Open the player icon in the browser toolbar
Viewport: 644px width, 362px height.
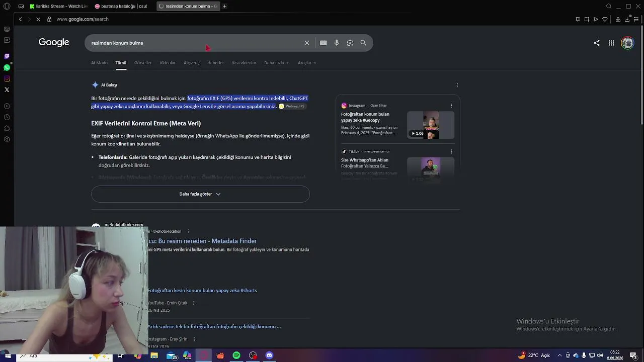click(596, 19)
